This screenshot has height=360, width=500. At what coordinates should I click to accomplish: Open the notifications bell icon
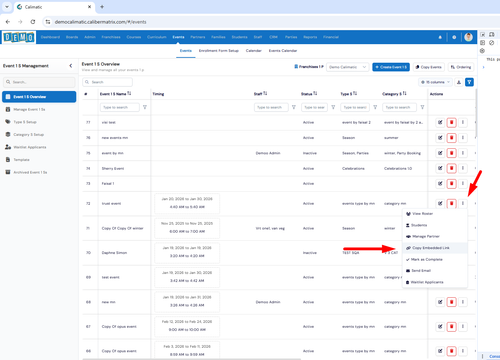tap(440, 37)
